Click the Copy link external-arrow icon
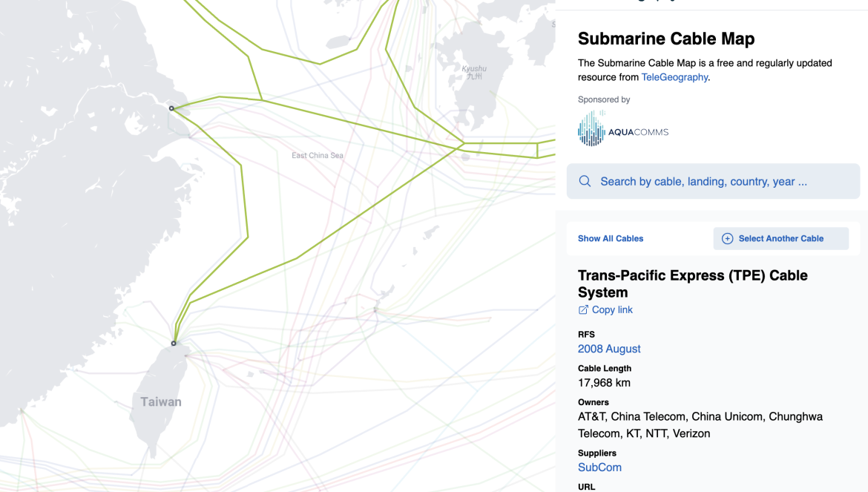This screenshot has height=492, width=868. point(583,310)
